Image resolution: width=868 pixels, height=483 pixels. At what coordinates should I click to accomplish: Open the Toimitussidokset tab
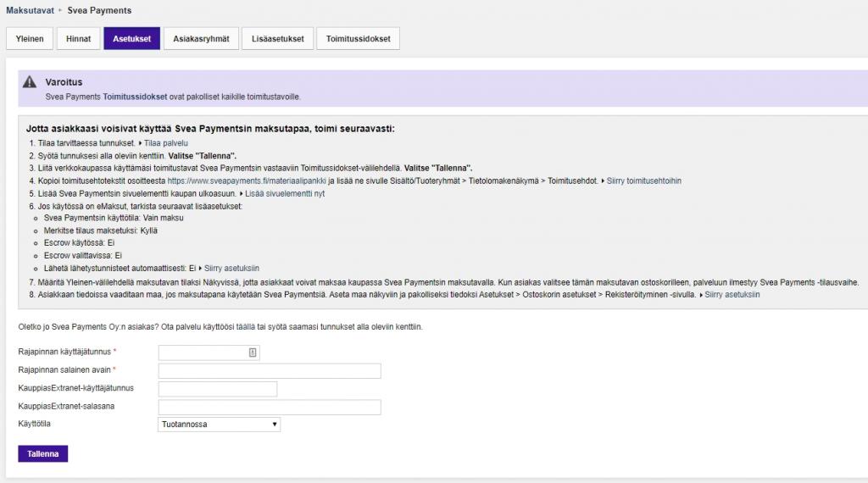pyautogui.click(x=359, y=39)
